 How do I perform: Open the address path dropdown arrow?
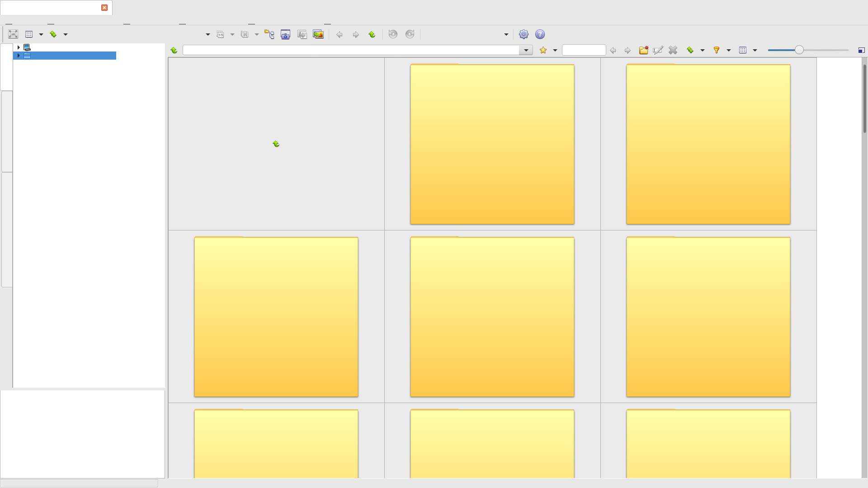(x=526, y=50)
